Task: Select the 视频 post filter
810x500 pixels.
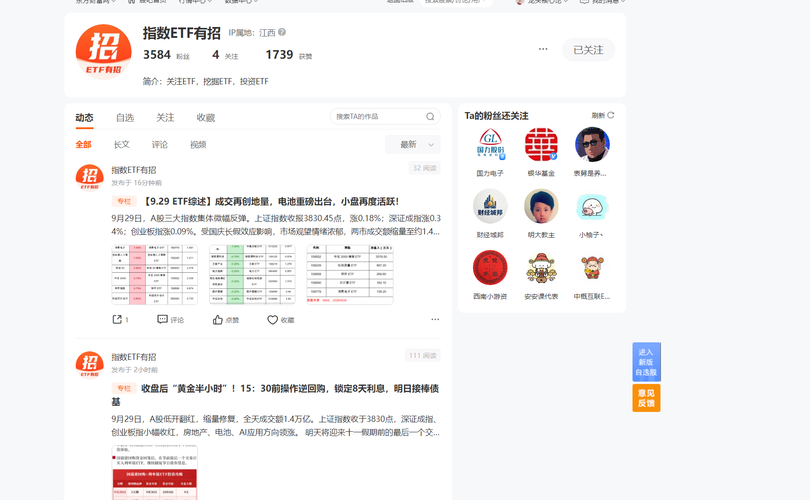Action: pyautogui.click(x=198, y=145)
